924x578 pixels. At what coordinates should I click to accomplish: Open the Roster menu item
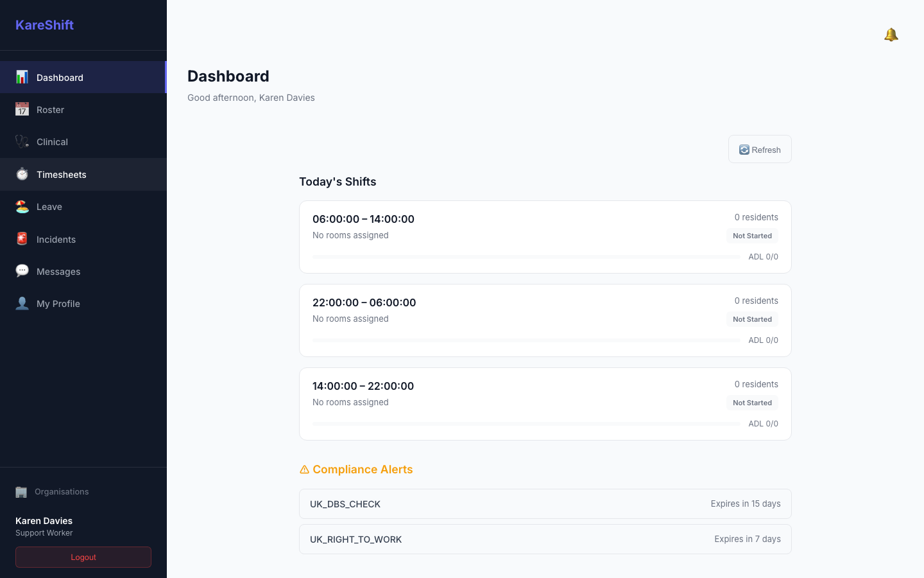[x=83, y=110]
